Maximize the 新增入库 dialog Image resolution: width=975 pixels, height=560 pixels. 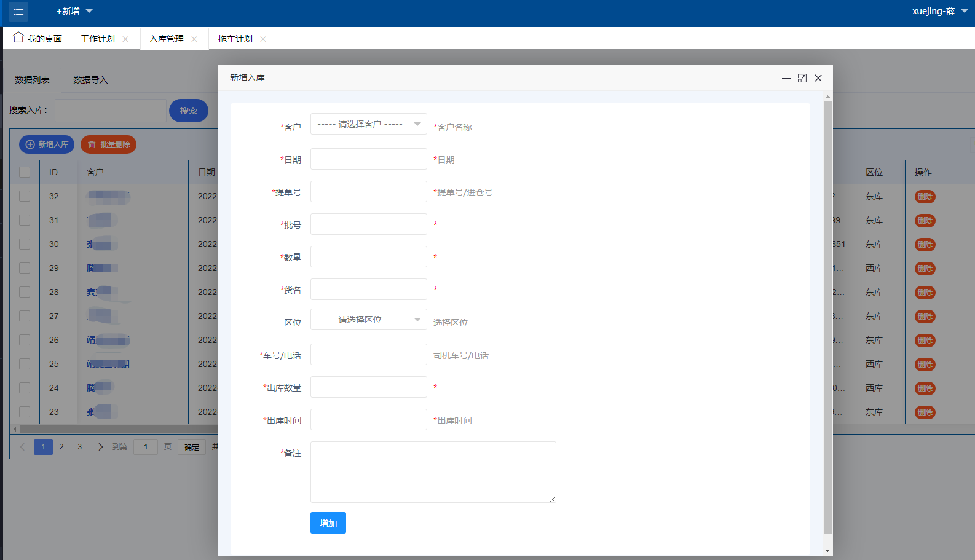[802, 78]
